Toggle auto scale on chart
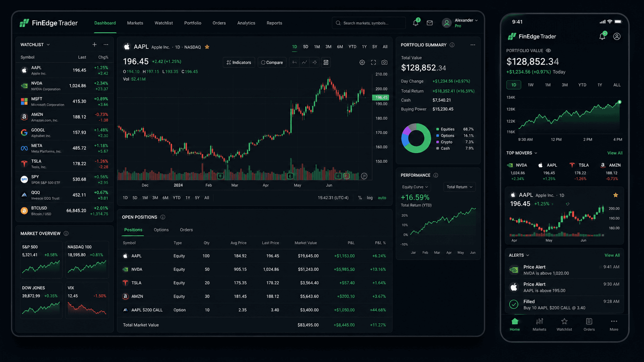This screenshot has height=362, width=644. click(382, 198)
